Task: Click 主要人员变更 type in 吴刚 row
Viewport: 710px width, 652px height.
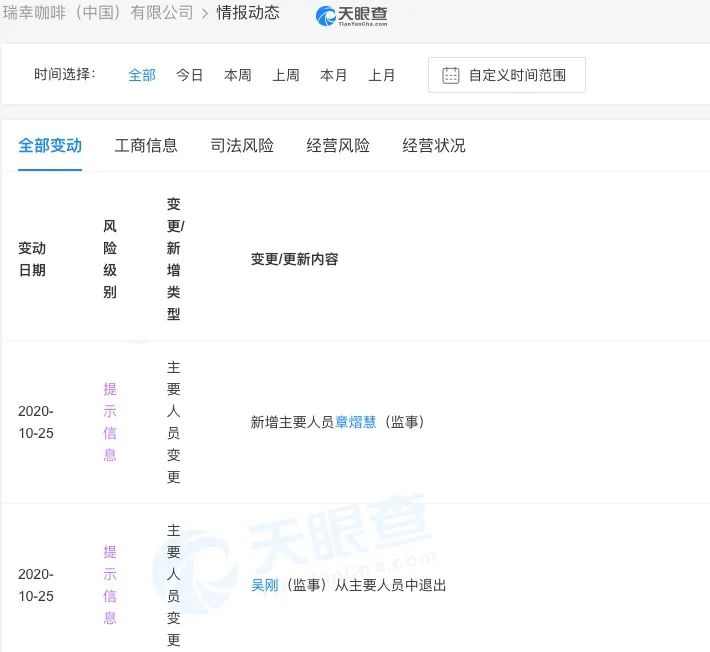Action: (173, 585)
